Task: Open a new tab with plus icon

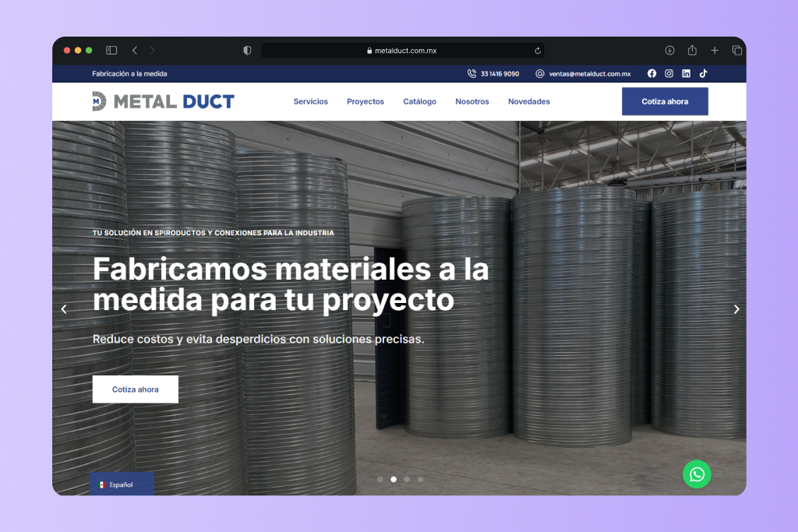Action: [x=715, y=51]
